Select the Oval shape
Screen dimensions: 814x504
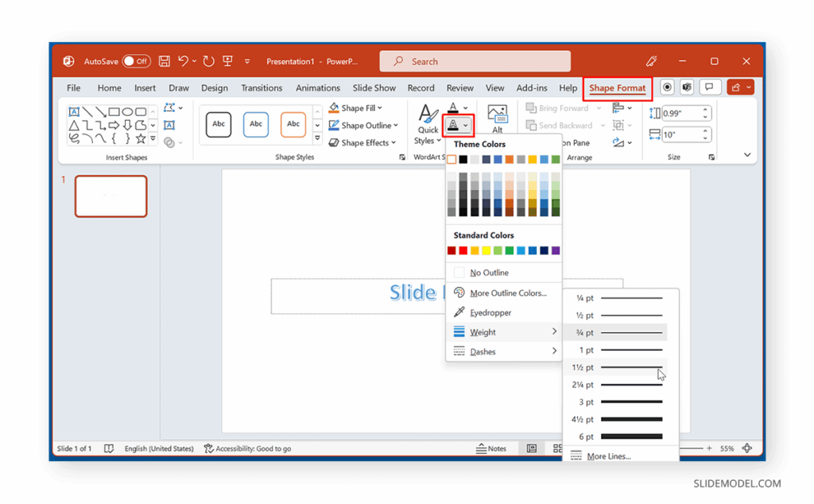(x=127, y=111)
